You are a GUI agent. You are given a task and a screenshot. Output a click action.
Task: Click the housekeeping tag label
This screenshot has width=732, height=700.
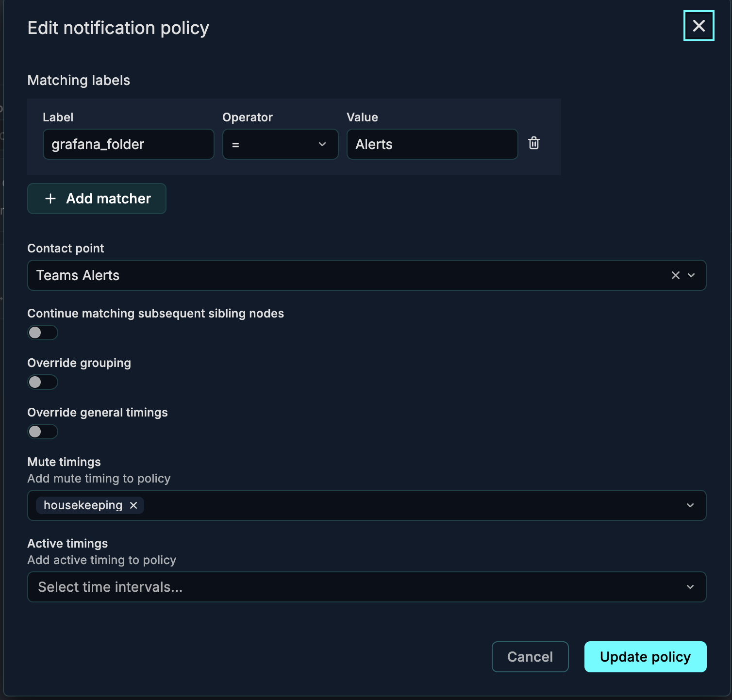pos(83,505)
